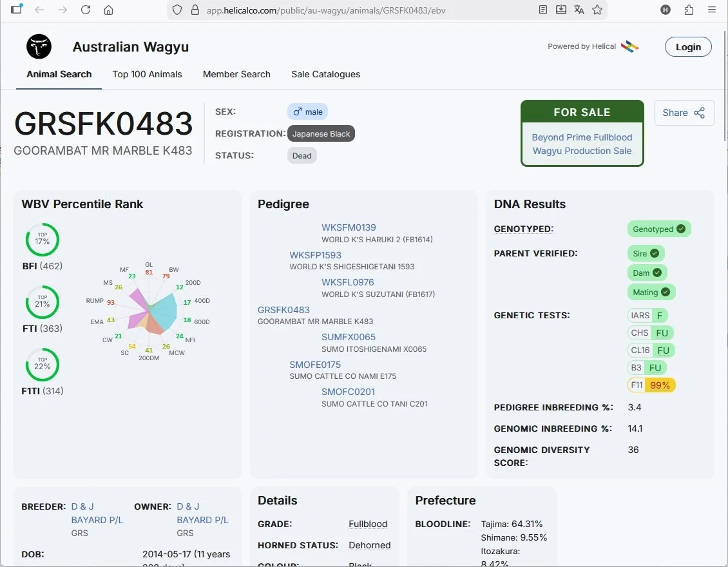Open pedigree sire WKSFP1593 link
The image size is (728, 567).
[x=315, y=255]
